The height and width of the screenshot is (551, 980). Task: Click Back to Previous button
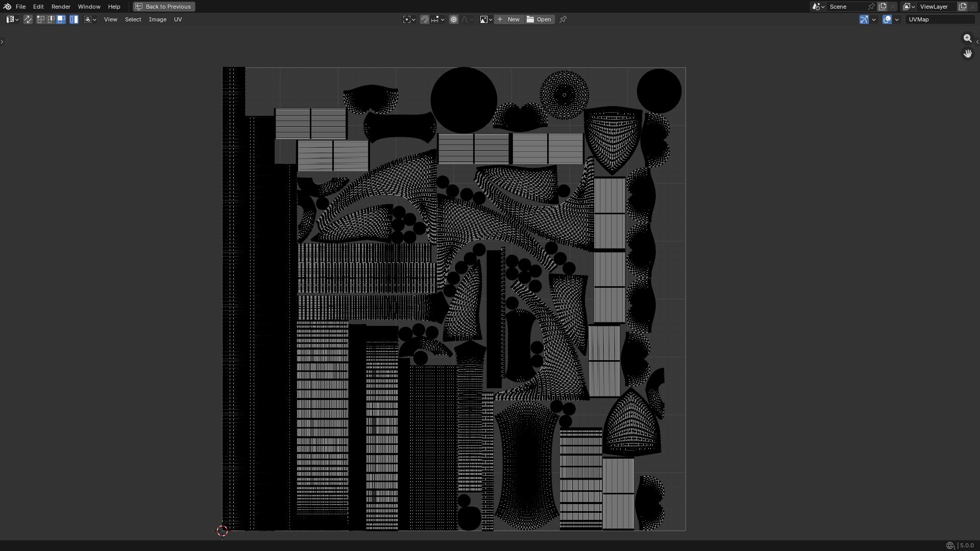click(x=164, y=7)
